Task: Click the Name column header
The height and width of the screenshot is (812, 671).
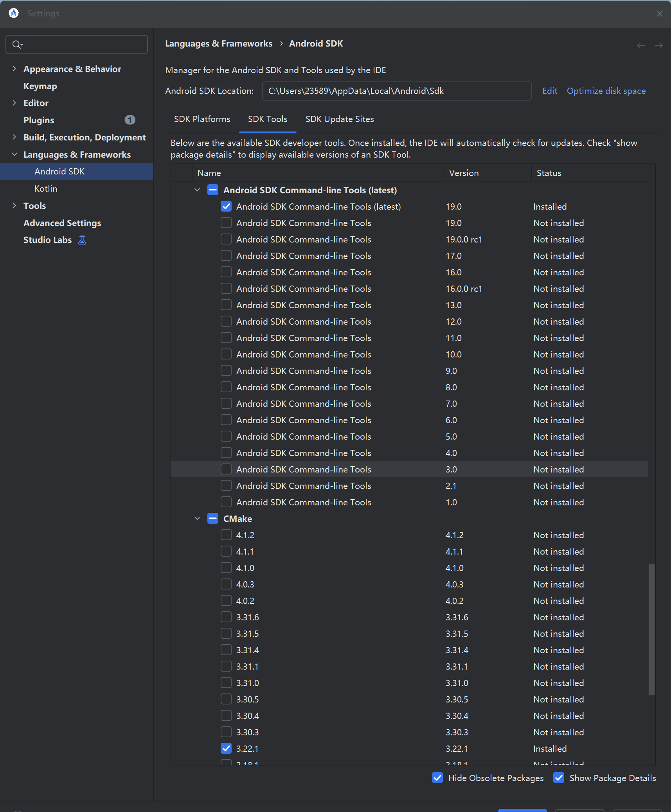Action: [318, 173]
